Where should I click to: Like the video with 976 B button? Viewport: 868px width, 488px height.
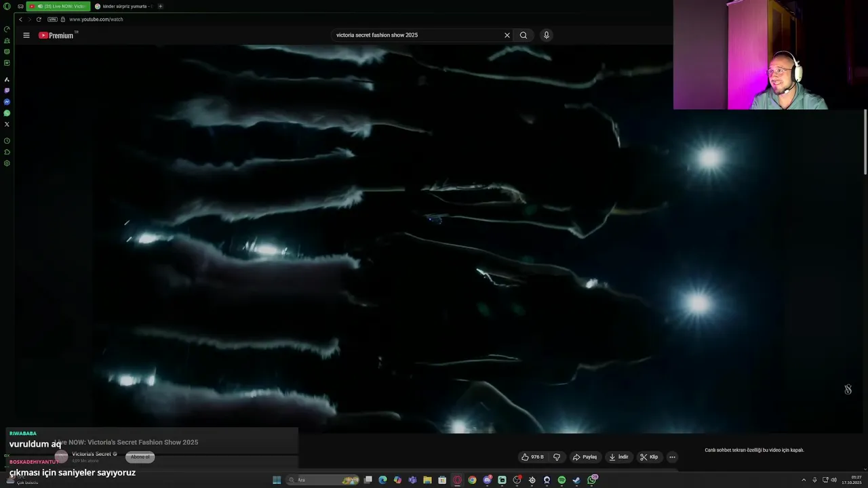533,457
